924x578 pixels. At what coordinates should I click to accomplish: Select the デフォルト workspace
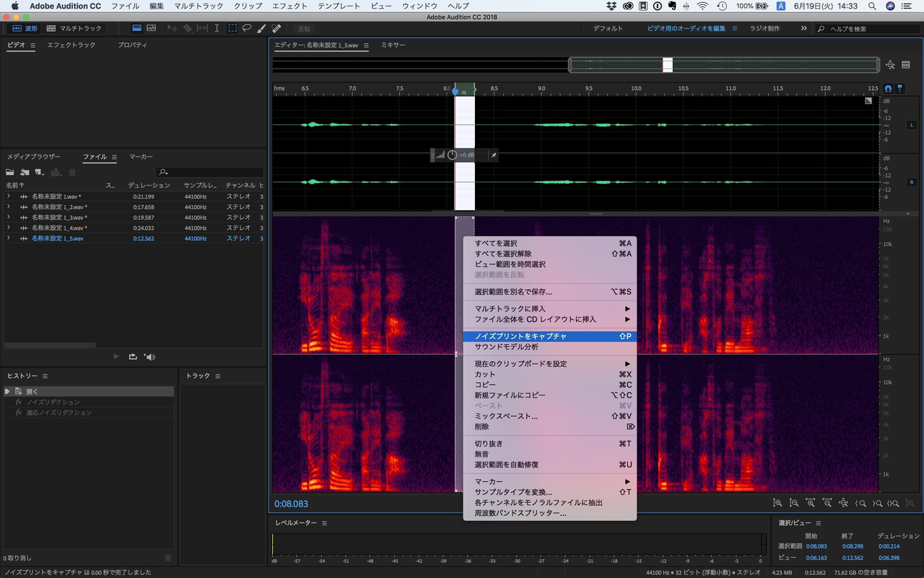coord(608,28)
